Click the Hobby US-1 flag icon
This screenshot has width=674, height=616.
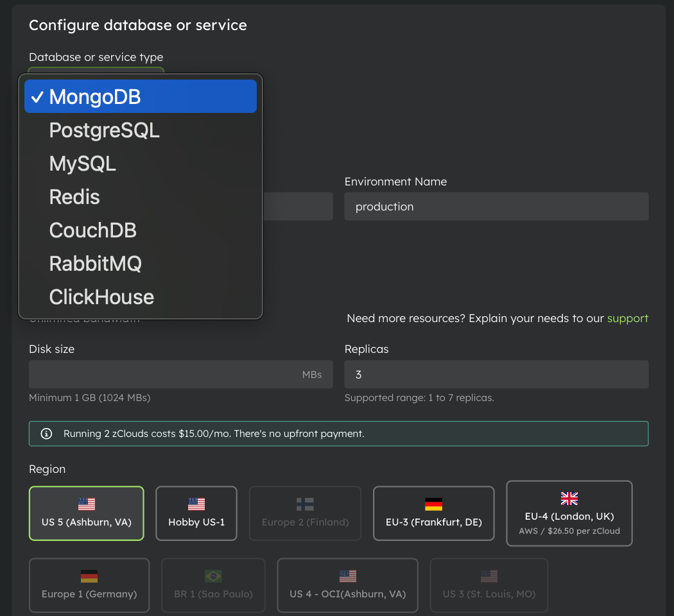196,504
